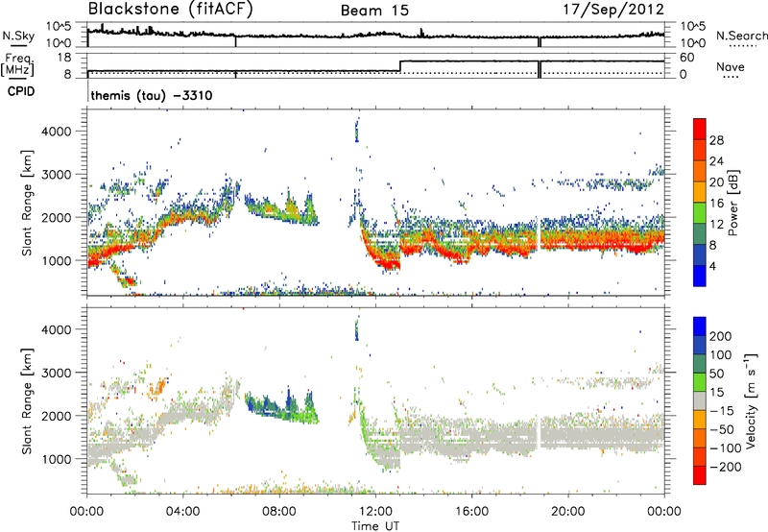Image resolution: width=768 pixels, height=532 pixels.
Task: Click the '12:00' time axis label
Action: (375, 511)
